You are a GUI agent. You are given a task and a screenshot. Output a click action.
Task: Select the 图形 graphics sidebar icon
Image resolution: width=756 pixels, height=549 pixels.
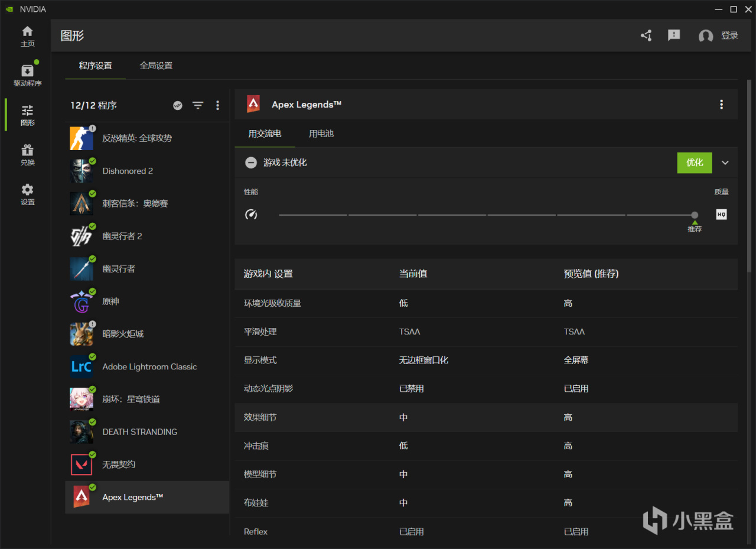(28, 115)
